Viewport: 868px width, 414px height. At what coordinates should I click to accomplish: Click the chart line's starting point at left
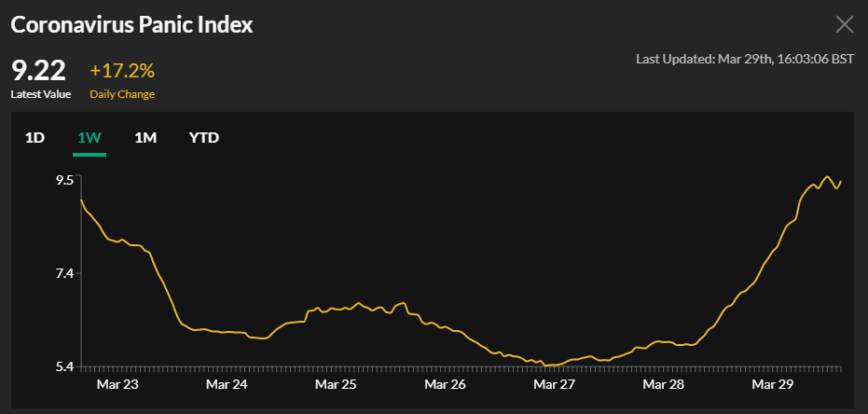82,200
